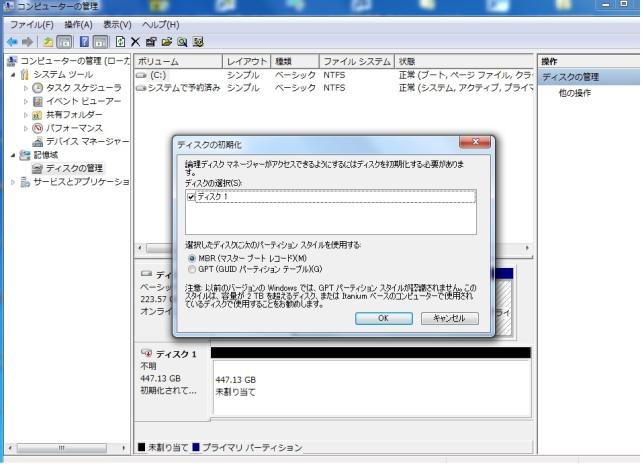The image size is (642, 464).
Task: Select タスク スケジューラ in the tree
Action: [x=84, y=88]
